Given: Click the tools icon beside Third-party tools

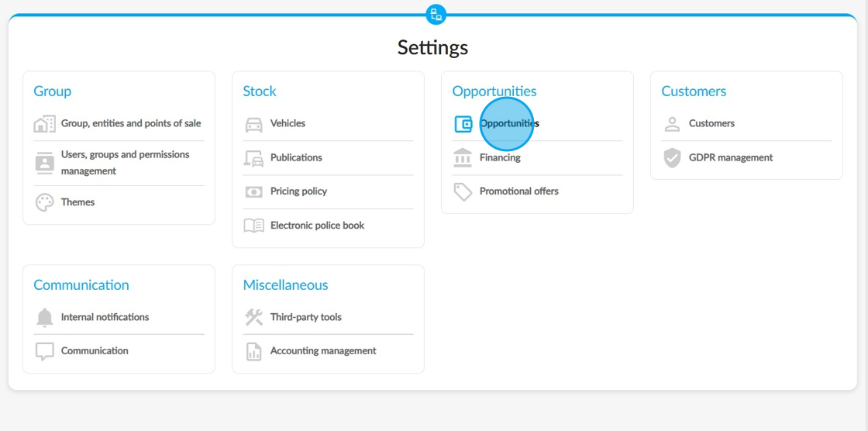Looking at the screenshot, I should point(253,317).
